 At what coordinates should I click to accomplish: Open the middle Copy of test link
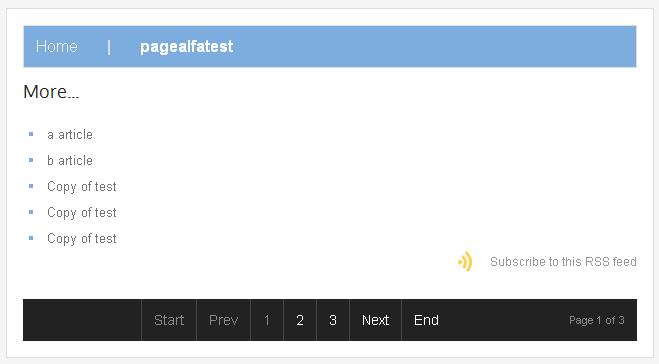pos(82,213)
